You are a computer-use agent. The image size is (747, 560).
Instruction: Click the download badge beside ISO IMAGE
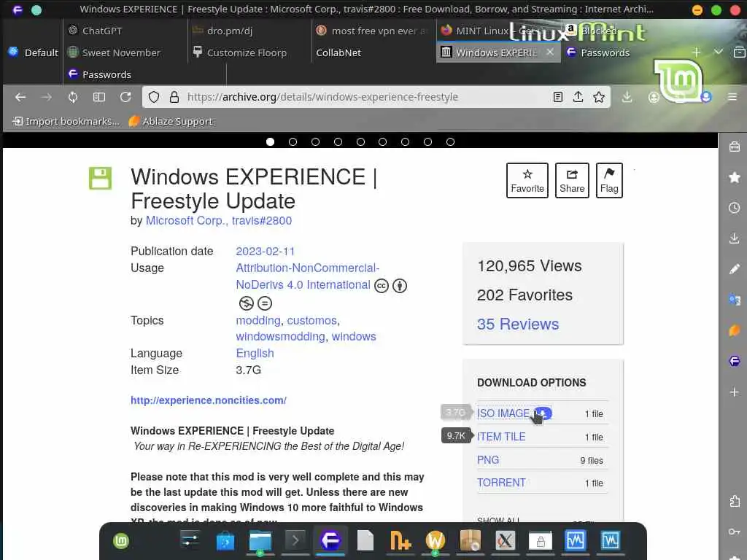tap(543, 413)
